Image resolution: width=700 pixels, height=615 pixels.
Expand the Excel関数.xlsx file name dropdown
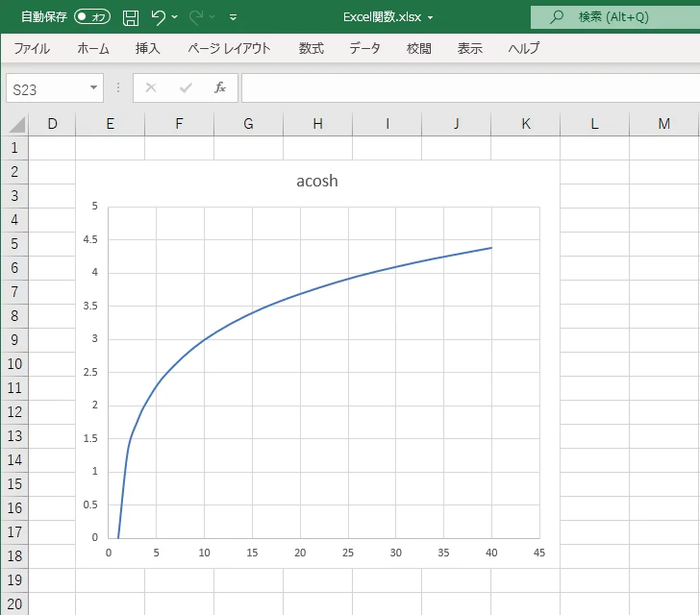click(431, 18)
